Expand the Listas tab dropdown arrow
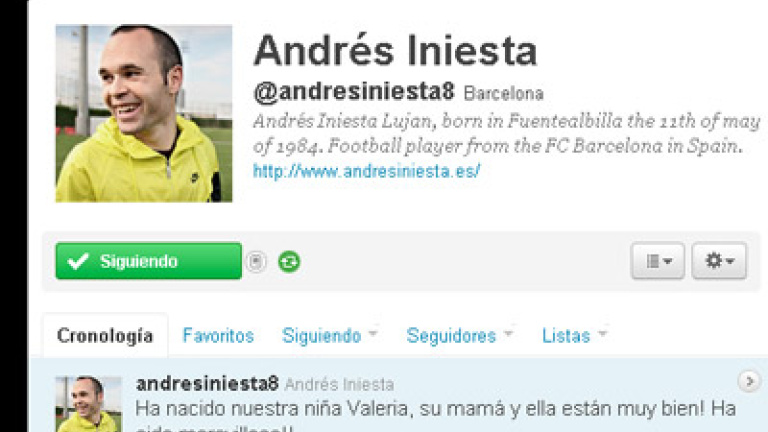768x432 pixels. click(602, 333)
